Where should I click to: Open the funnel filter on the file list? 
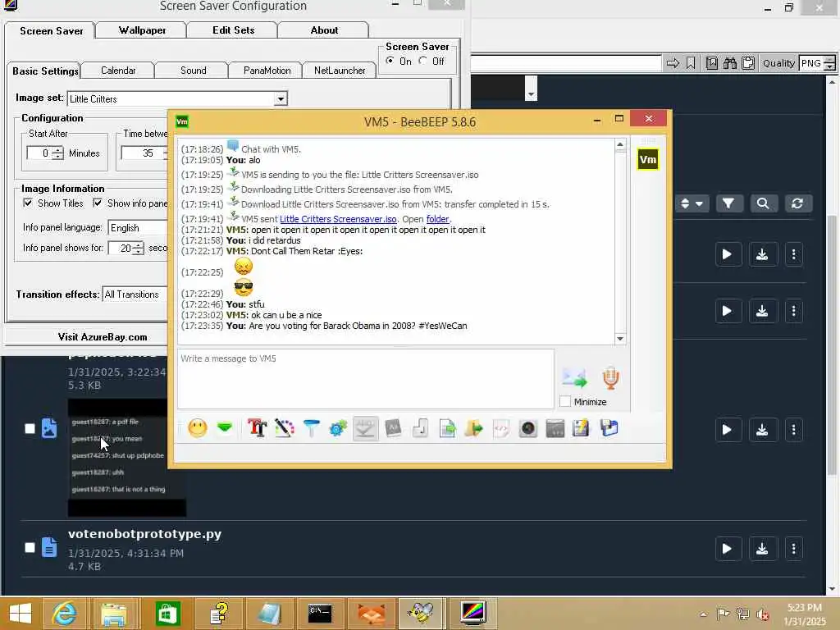click(728, 203)
